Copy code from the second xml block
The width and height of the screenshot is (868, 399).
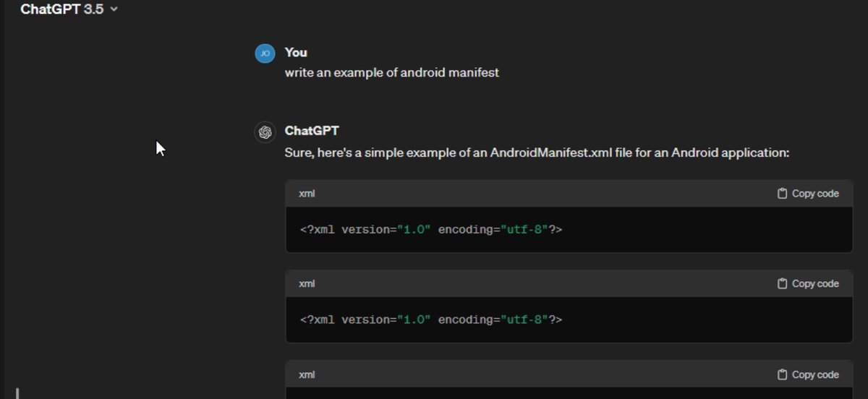tap(808, 284)
